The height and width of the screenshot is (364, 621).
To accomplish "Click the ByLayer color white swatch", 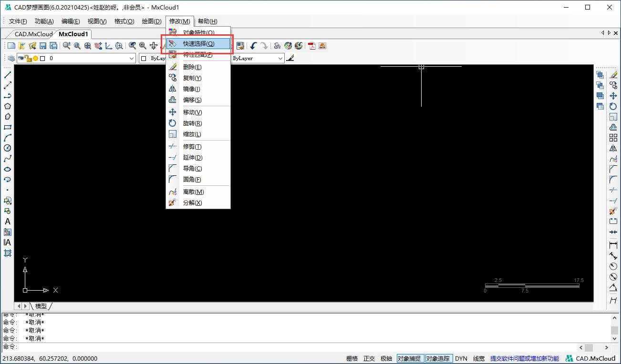I will pos(144,59).
